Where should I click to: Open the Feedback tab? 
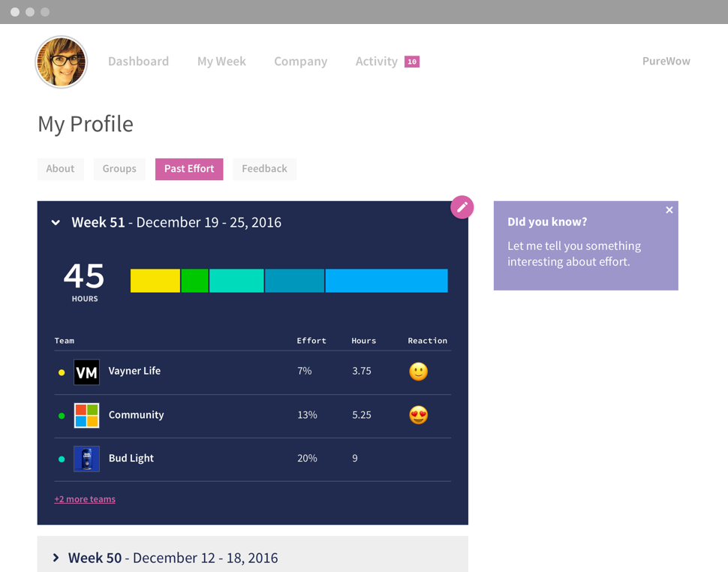coord(264,169)
